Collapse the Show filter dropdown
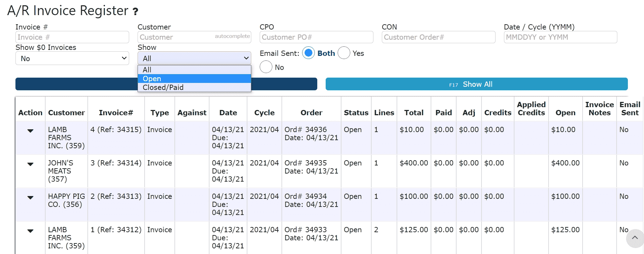The image size is (644, 254). point(194,58)
